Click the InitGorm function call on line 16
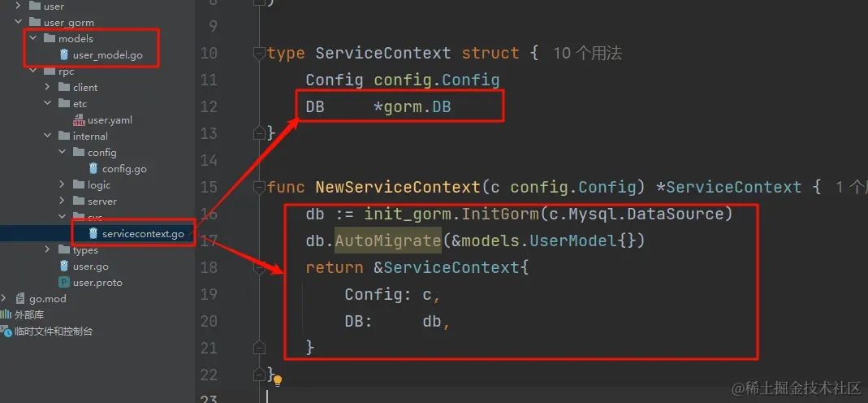The height and width of the screenshot is (403, 868). pyautogui.click(x=500, y=214)
